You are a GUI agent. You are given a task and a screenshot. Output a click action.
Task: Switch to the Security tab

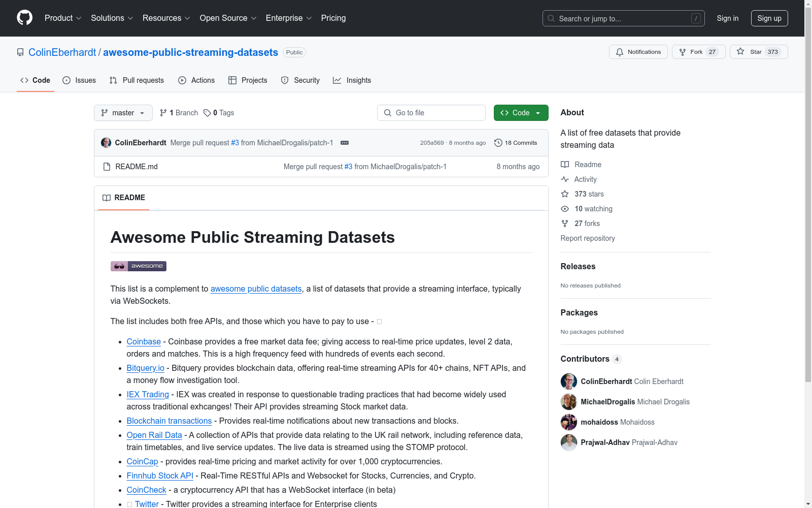pos(300,80)
